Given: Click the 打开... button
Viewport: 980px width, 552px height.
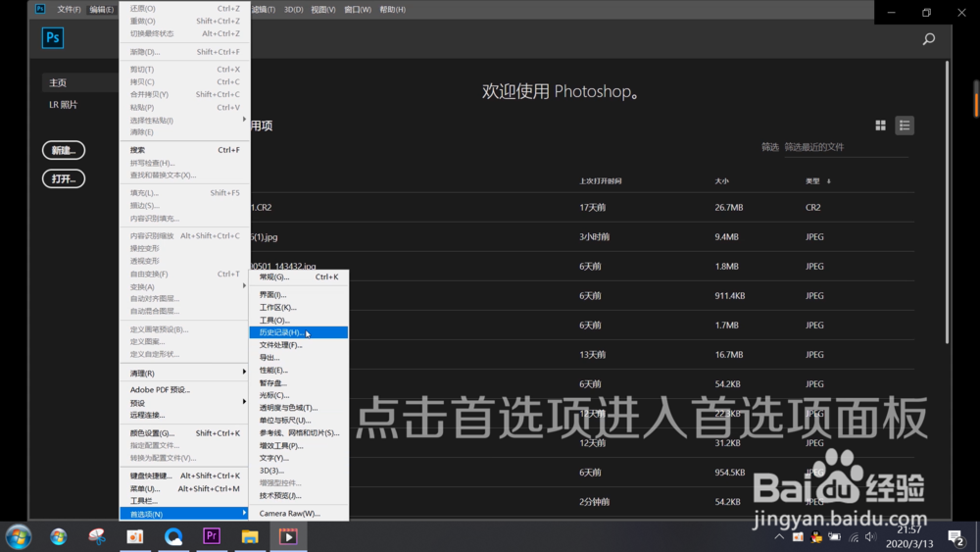Looking at the screenshot, I should [64, 178].
